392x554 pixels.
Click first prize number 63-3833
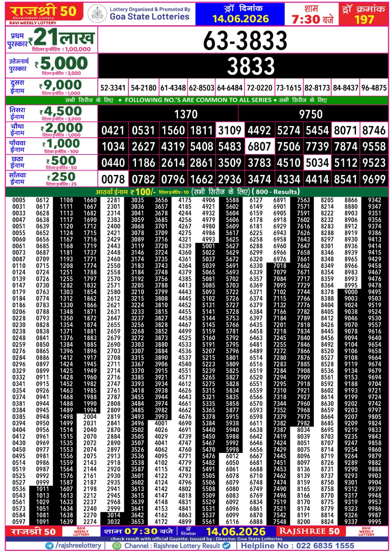point(245,41)
